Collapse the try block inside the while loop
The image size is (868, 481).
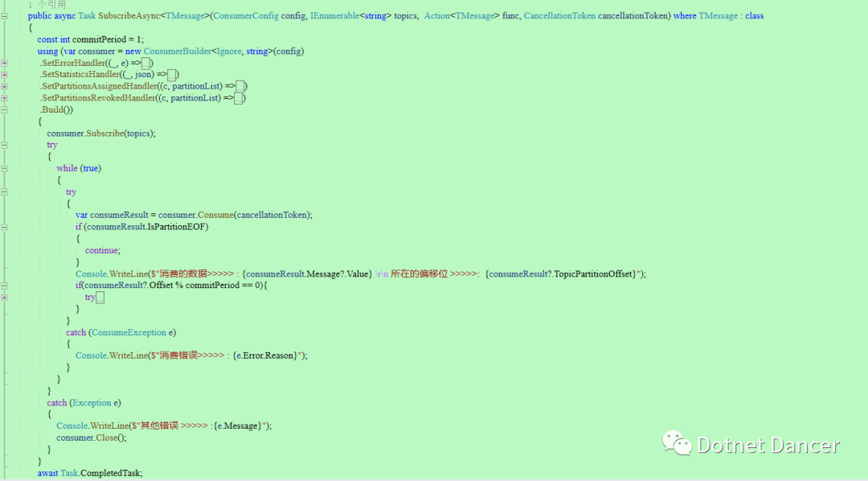(5, 192)
